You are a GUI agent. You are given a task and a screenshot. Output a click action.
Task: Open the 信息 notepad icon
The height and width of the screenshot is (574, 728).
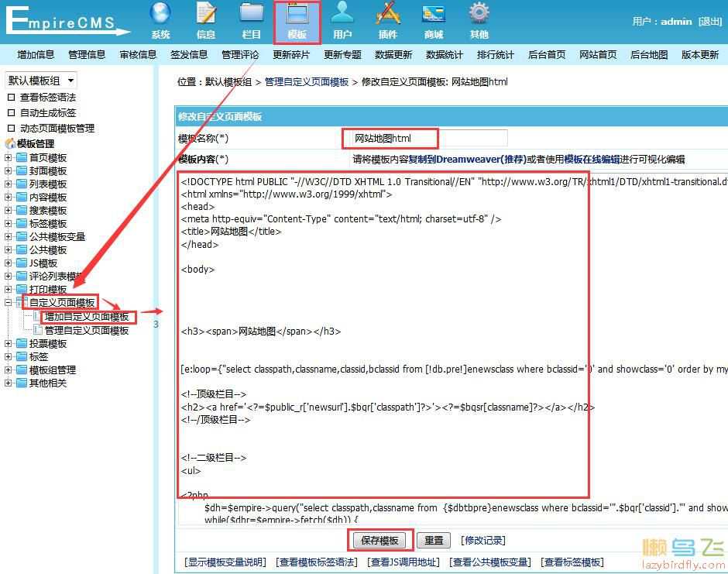pyautogui.click(x=206, y=14)
